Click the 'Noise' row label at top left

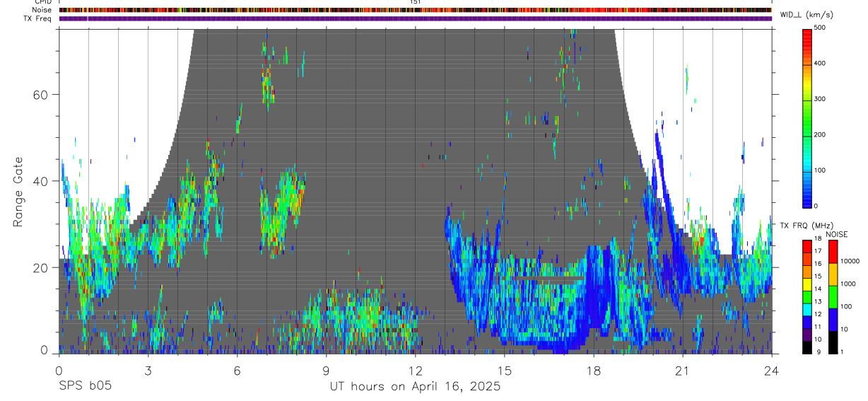42,10
